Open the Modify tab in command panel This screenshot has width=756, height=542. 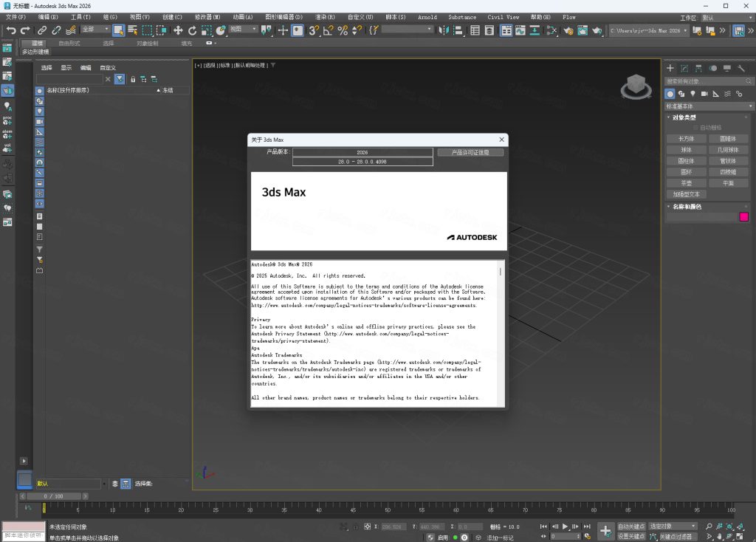coord(684,68)
